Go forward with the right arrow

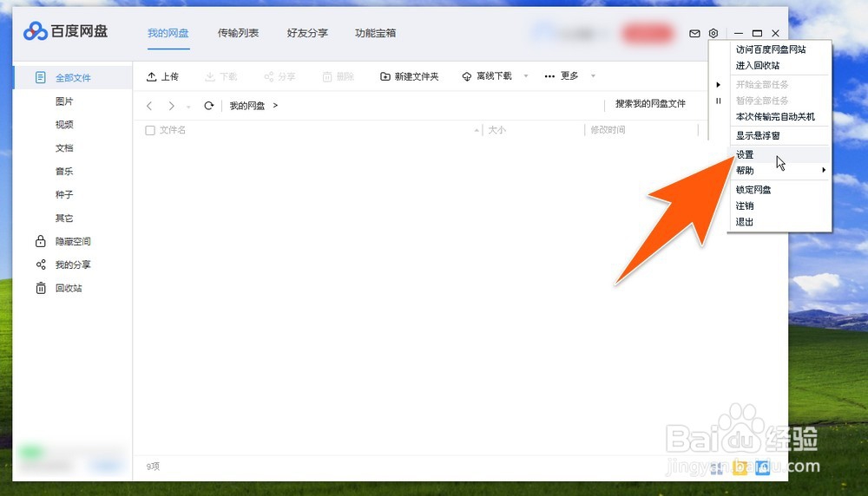tap(171, 106)
